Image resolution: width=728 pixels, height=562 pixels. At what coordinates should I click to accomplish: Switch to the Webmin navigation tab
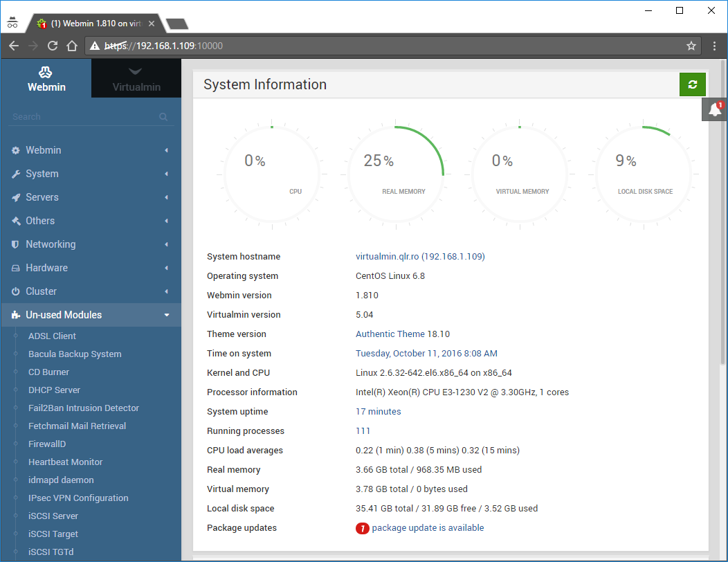pos(46,78)
